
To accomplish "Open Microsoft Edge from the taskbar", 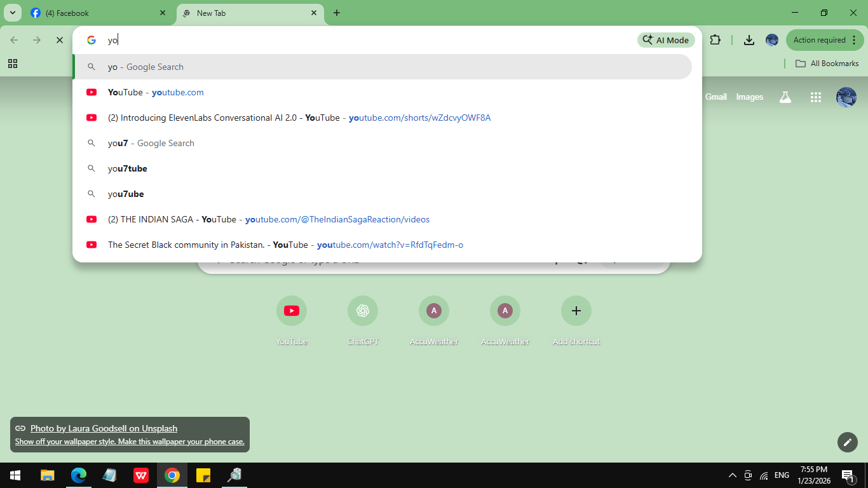I will click(x=79, y=475).
